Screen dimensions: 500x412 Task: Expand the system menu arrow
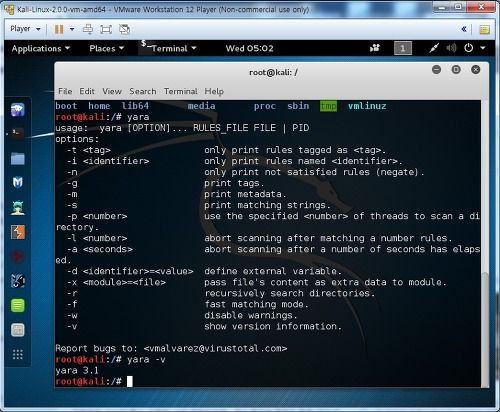(483, 48)
